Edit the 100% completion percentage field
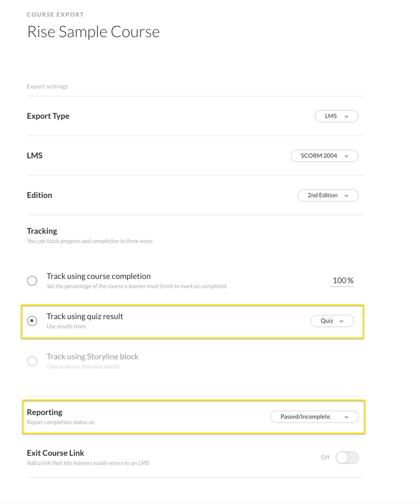 coord(342,281)
